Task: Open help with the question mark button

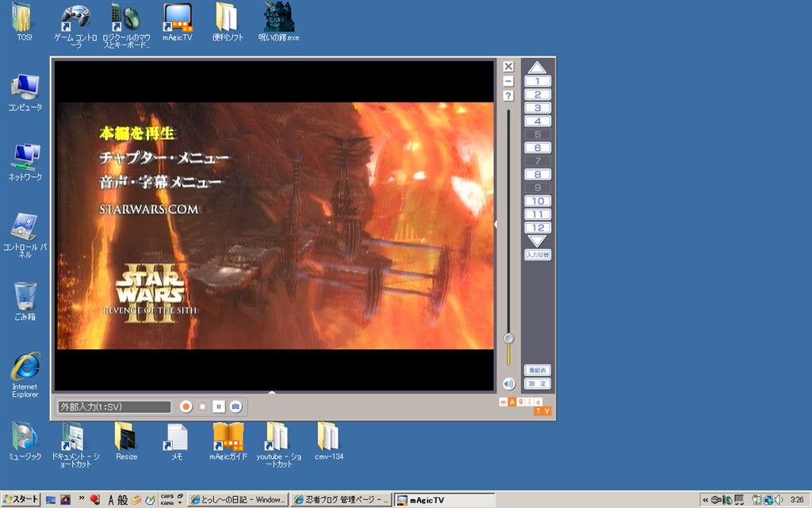Action: pos(508,96)
